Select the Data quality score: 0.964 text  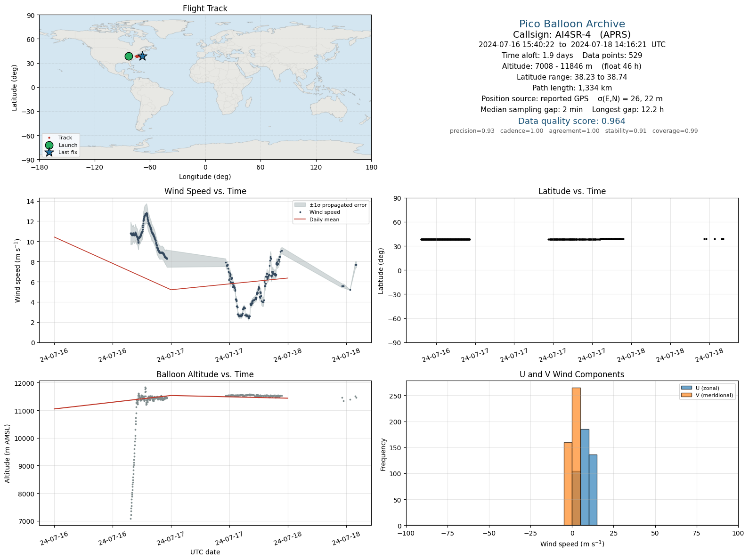(x=572, y=121)
